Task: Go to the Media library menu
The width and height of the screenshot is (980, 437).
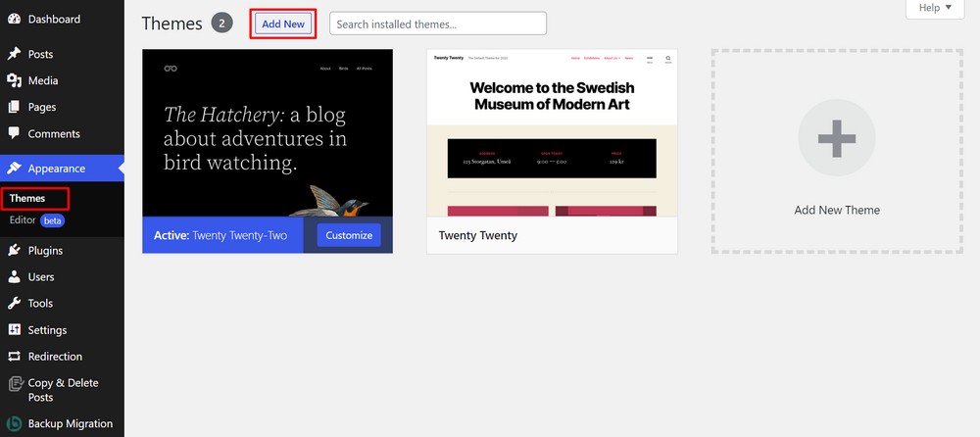Action: tap(62, 80)
